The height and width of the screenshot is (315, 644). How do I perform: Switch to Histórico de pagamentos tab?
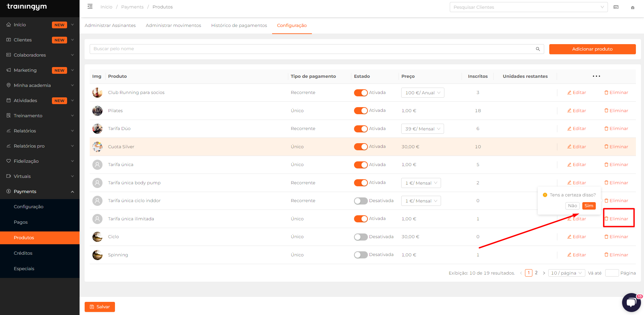239,26
